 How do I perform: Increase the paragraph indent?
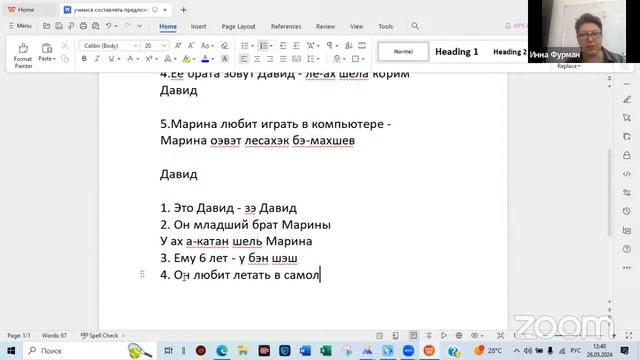[x=296, y=46]
